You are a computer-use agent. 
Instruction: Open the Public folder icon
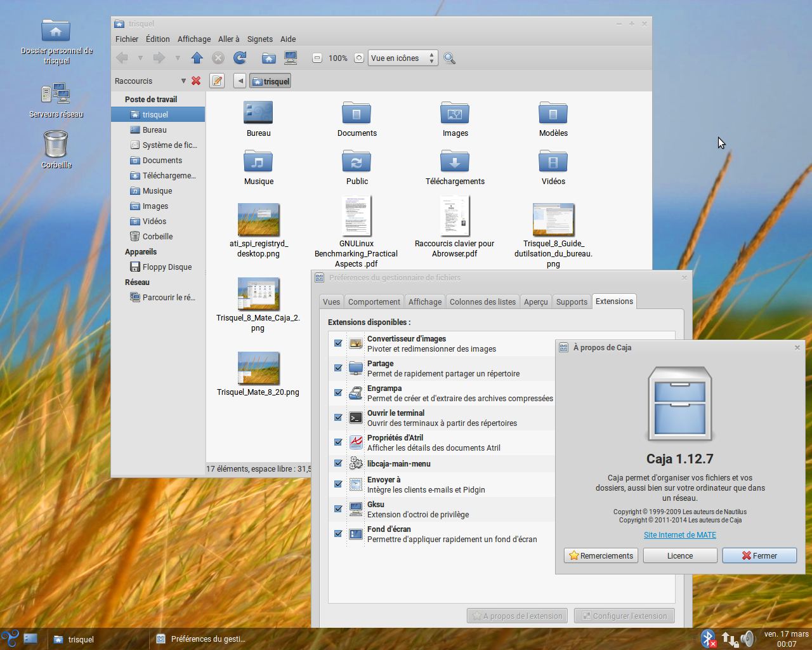[x=357, y=161]
